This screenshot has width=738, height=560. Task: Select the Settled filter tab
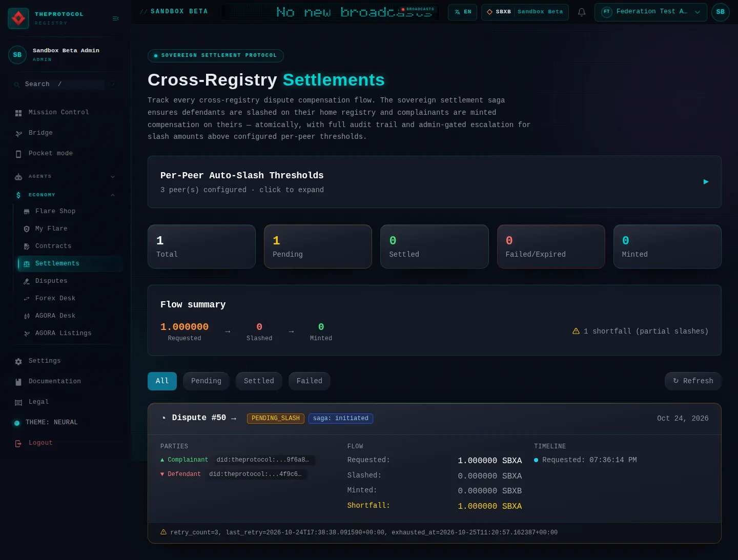point(259,381)
